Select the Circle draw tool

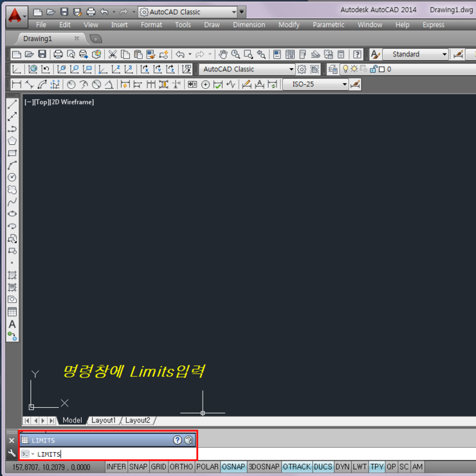coord(12,178)
